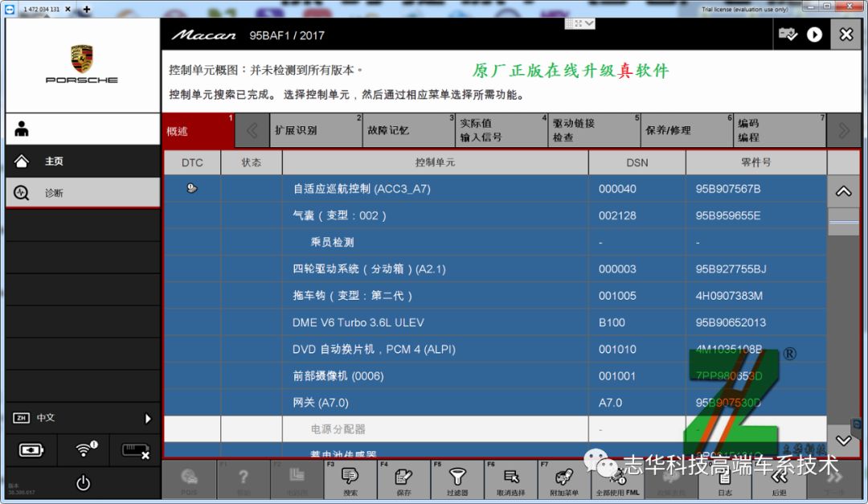Open the 编码 编程 coding tab
The width and height of the screenshot is (868, 504).
click(x=780, y=131)
